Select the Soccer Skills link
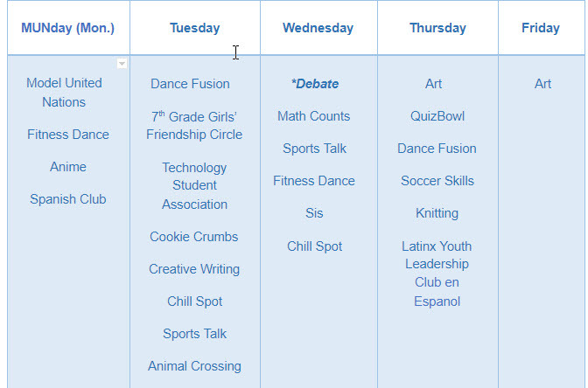Image resolution: width=588 pixels, height=388 pixels. (x=437, y=181)
